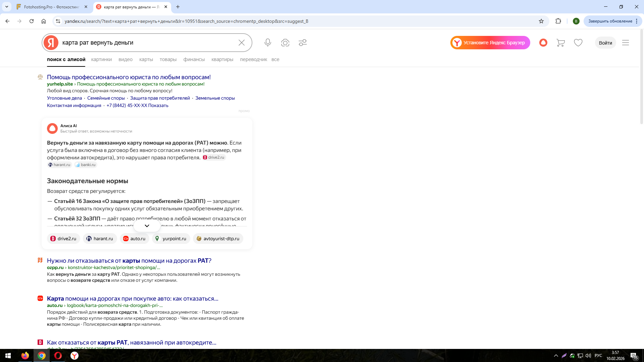Reload the page
The width and height of the screenshot is (644, 362).
point(32,21)
